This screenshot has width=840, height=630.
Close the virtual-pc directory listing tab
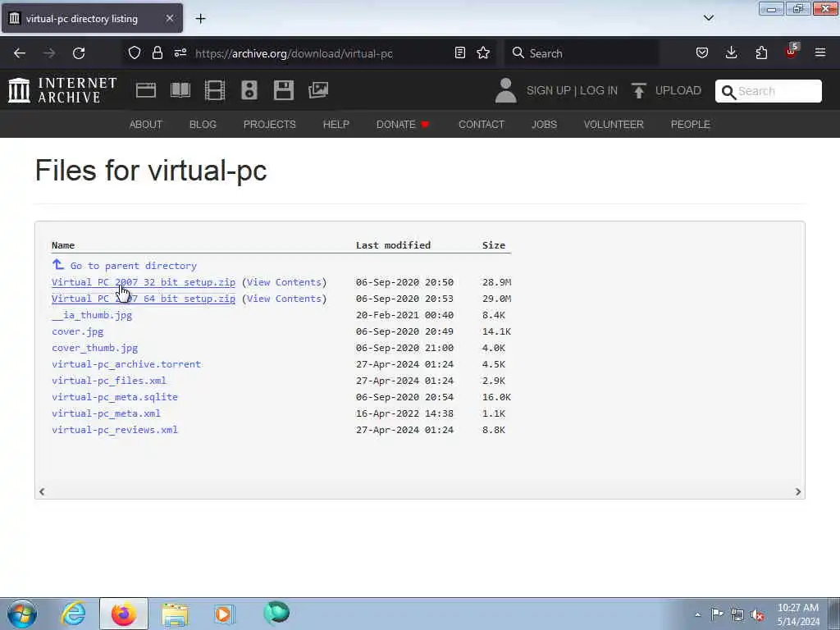pyautogui.click(x=169, y=18)
